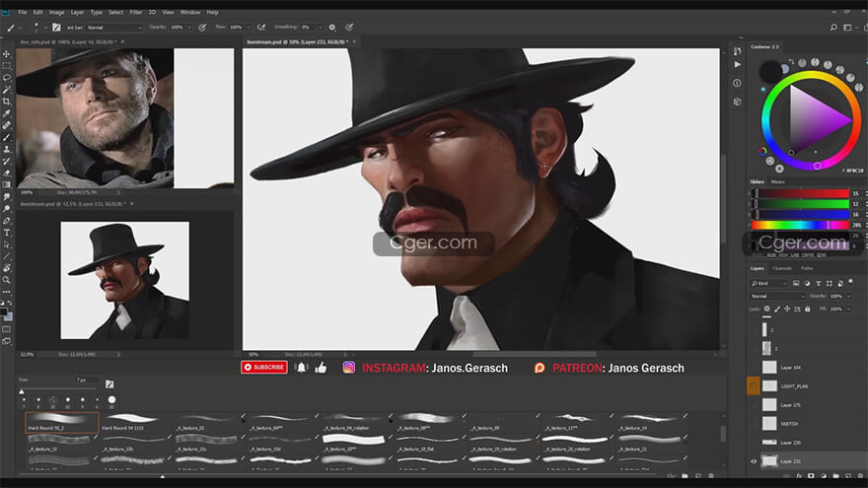Select the Zoom tool

[7, 280]
